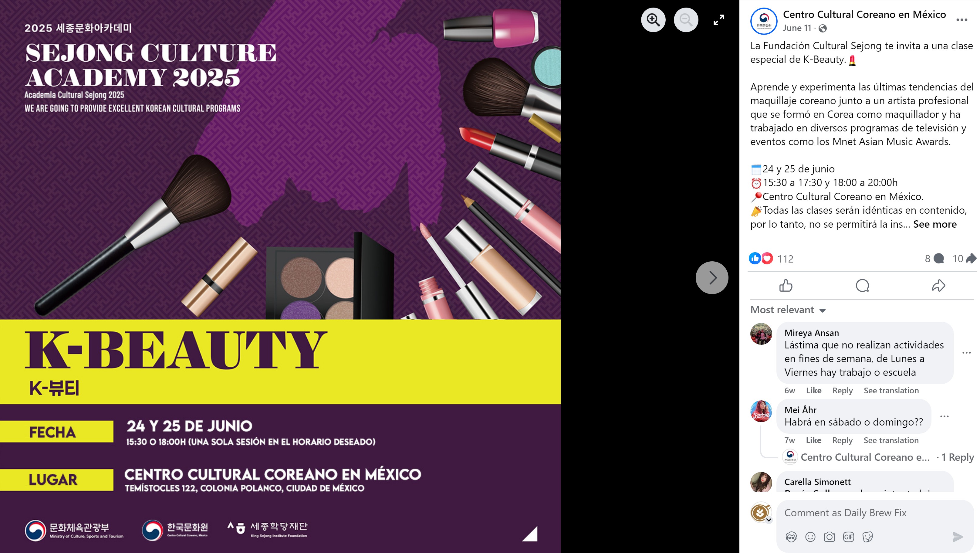This screenshot has height=553, width=980.
Task: Attach a photo with camera icon
Action: tap(829, 537)
